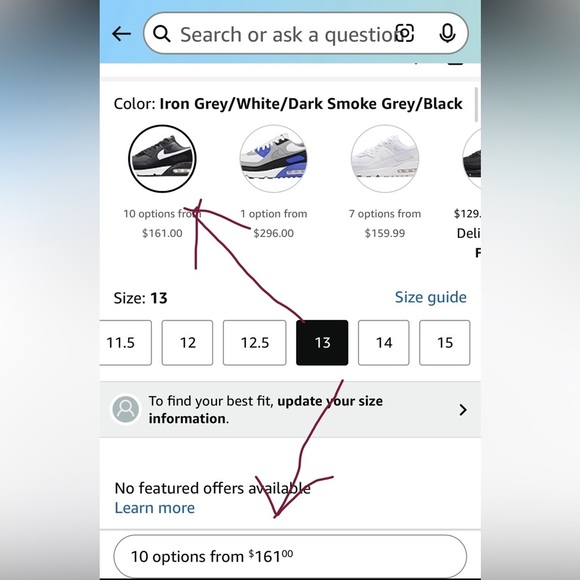
Task: Tap the back arrow icon
Action: click(121, 34)
